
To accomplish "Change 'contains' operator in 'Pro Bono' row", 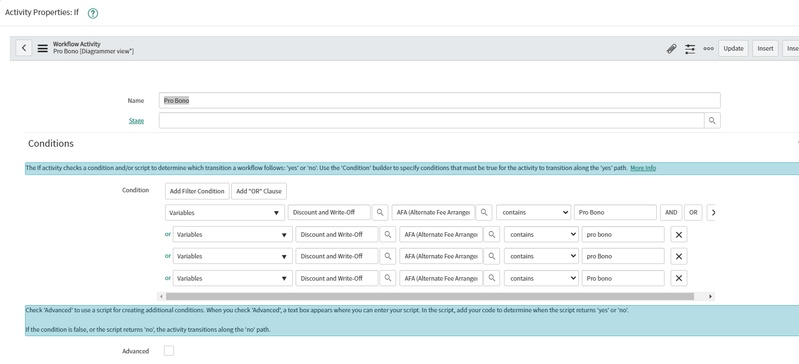I will coord(533,213).
